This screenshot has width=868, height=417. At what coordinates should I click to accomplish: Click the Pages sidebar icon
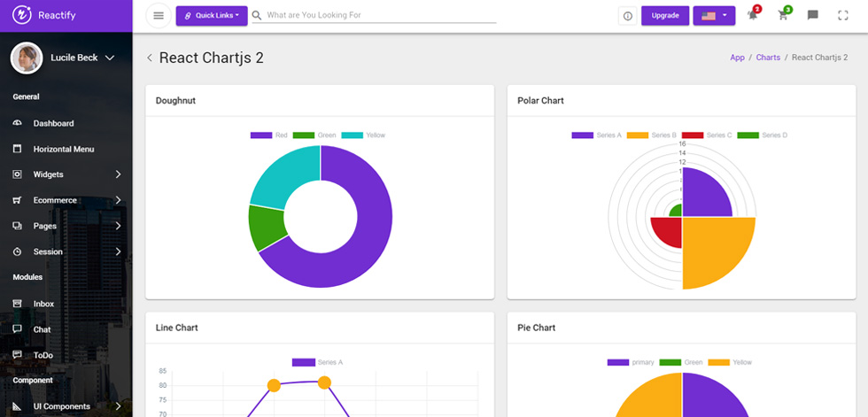(17, 226)
